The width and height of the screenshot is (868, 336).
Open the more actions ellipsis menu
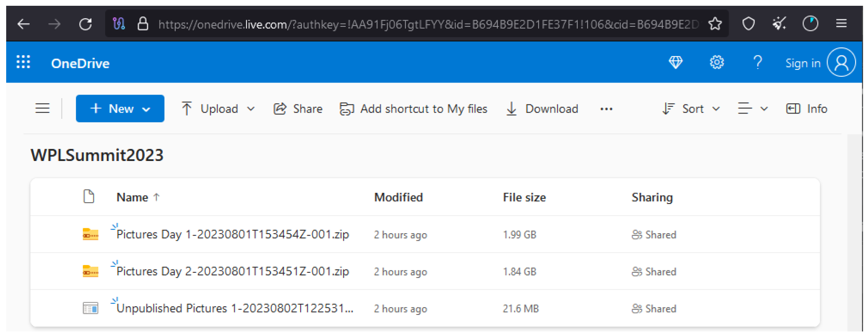(606, 109)
